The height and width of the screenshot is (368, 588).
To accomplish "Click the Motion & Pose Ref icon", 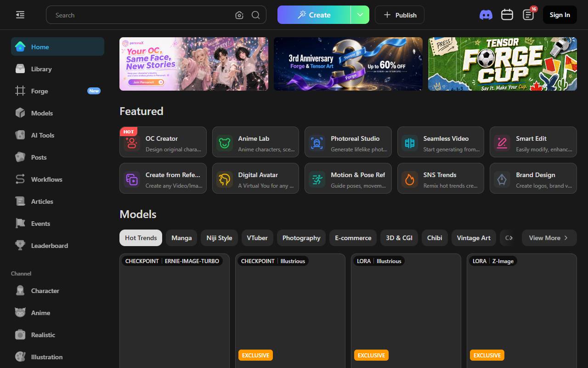I will pos(317,179).
